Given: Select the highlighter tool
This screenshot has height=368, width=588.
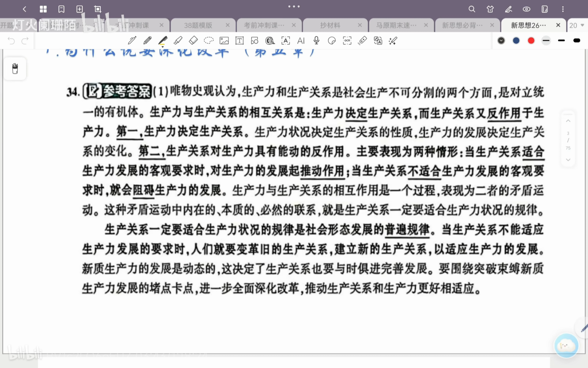Looking at the screenshot, I should point(178,40).
